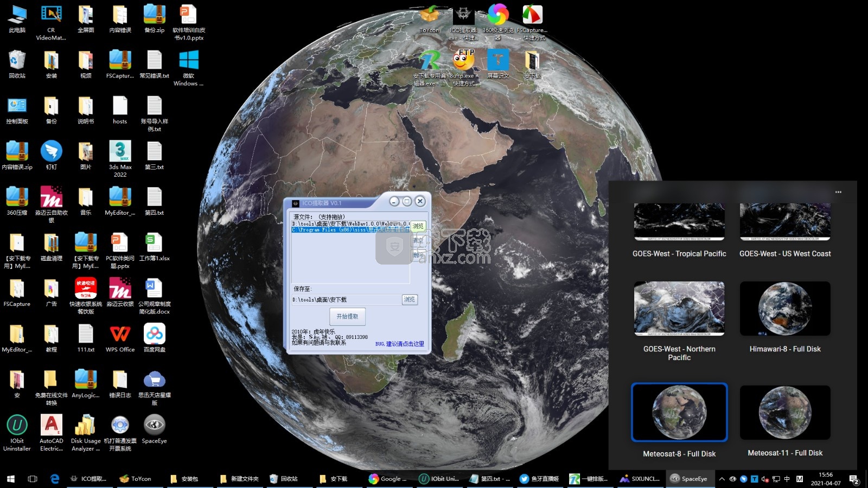Launch the IObit Uninstaller shortcut
Viewport: 868px width, 488px height.
click(17, 426)
